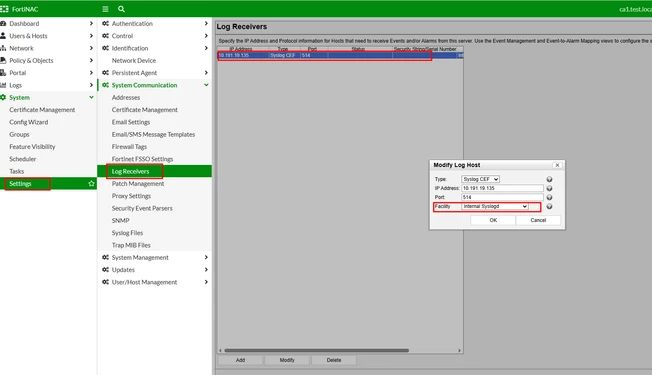This screenshot has height=375, width=652.
Task: Open the Facility dropdown showing Internal Syslogd
Action: 495,207
